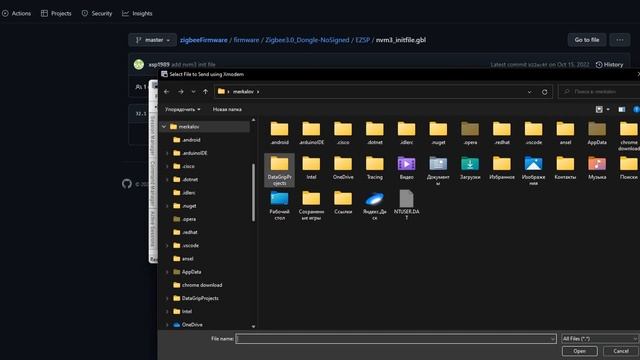
Task: Select the Видео library folder
Action: (x=407, y=168)
